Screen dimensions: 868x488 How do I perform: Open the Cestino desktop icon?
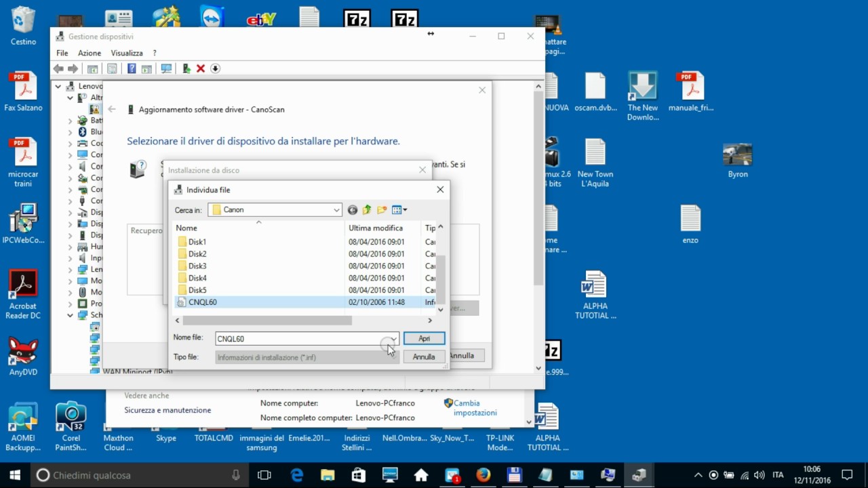23,27
